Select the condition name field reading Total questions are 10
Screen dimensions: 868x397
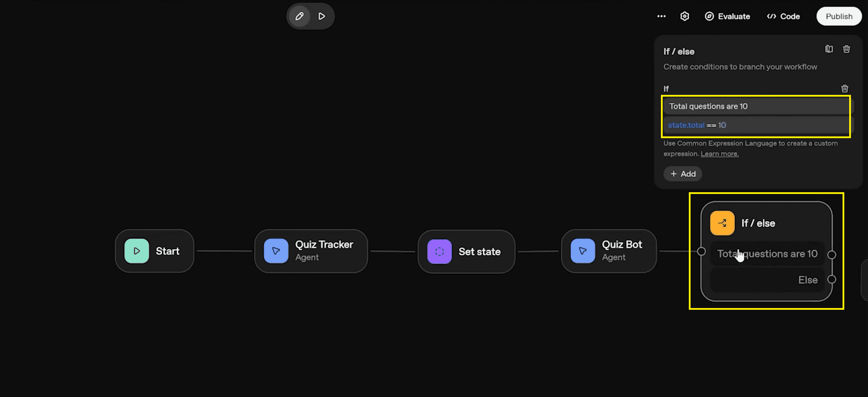755,106
